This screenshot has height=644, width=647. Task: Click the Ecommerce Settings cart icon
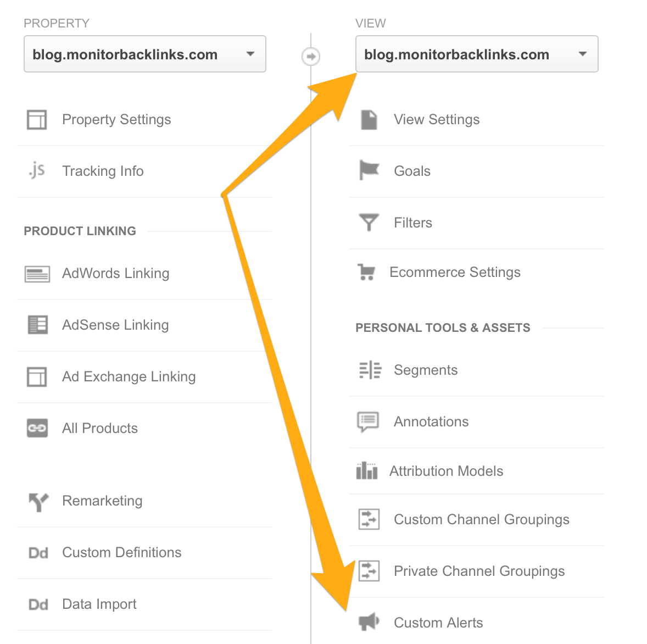366,272
